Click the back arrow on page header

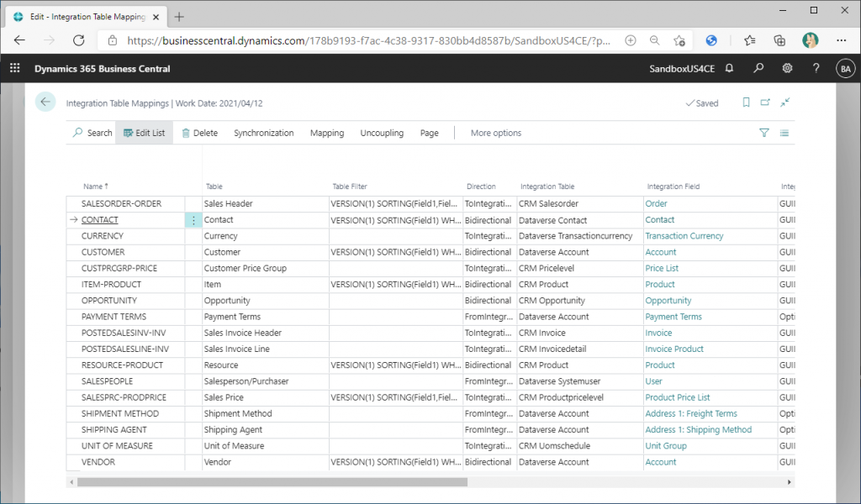(45, 102)
